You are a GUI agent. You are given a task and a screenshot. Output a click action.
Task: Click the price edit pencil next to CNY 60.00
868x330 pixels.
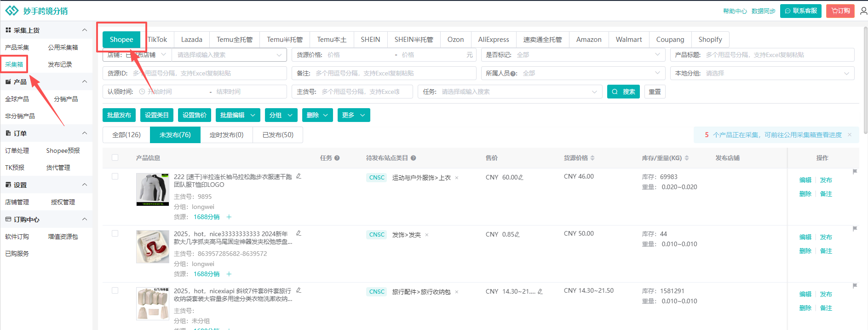click(x=521, y=178)
